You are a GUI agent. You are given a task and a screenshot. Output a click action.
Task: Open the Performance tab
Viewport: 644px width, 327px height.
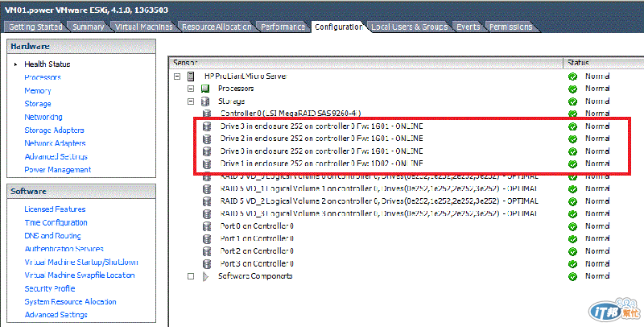(283, 27)
